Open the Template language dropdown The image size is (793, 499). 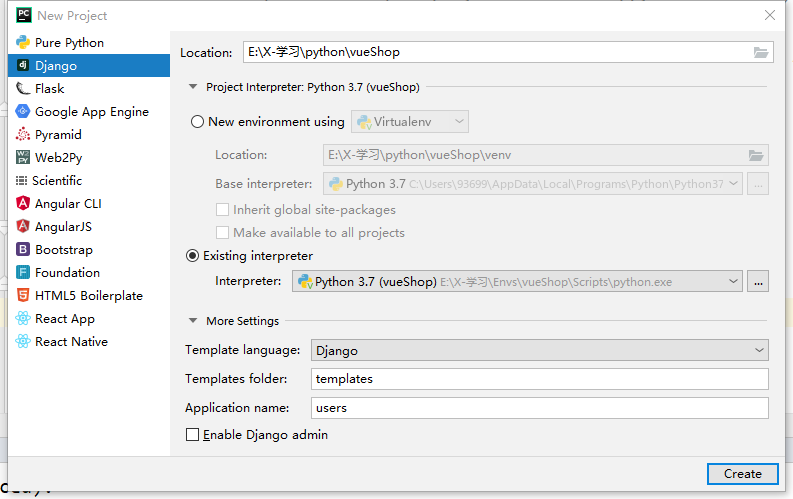pyautogui.click(x=540, y=350)
